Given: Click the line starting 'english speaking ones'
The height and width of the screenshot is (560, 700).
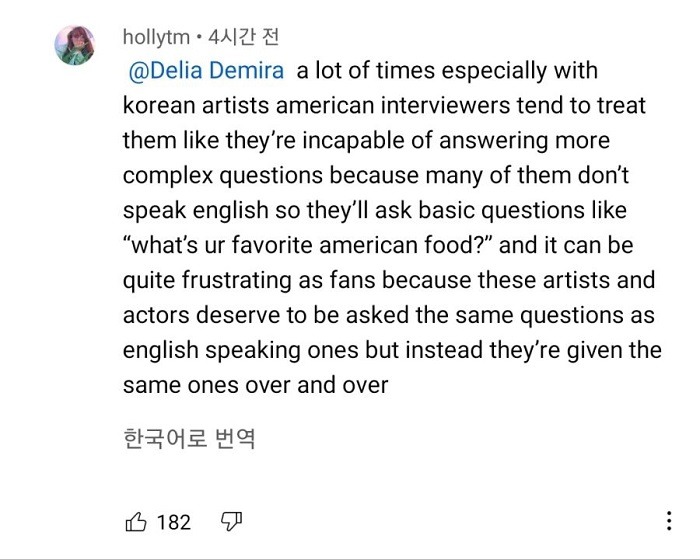Looking at the screenshot, I should pyautogui.click(x=392, y=350).
